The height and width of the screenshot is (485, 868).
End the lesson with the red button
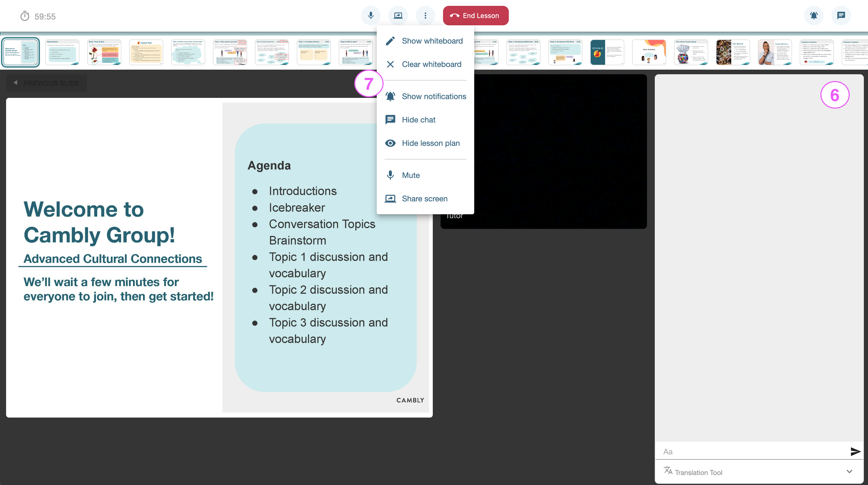point(475,16)
